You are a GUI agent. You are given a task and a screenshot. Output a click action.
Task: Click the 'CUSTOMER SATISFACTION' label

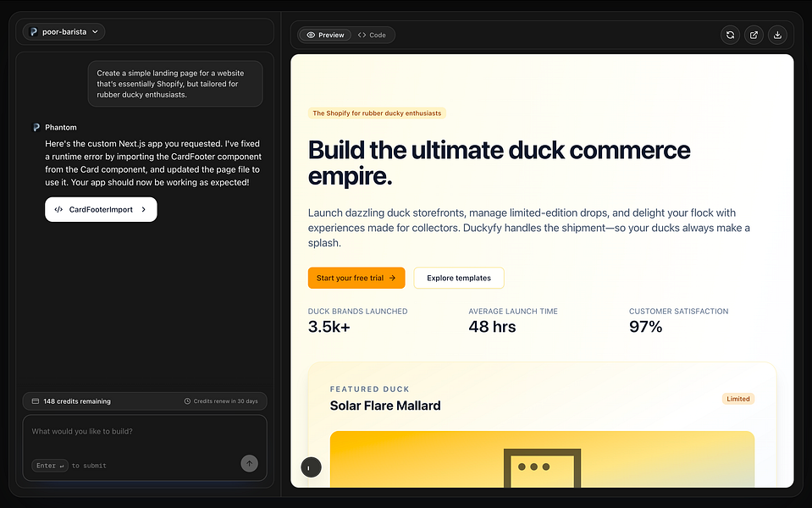pos(679,312)
